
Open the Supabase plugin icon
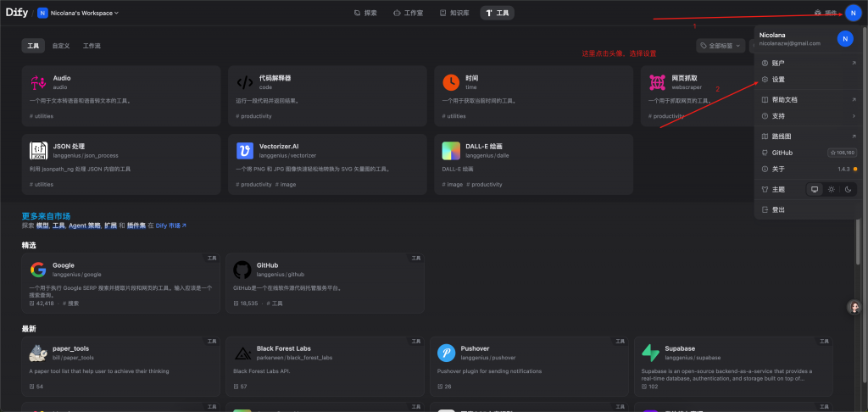(x=651, y=353)
